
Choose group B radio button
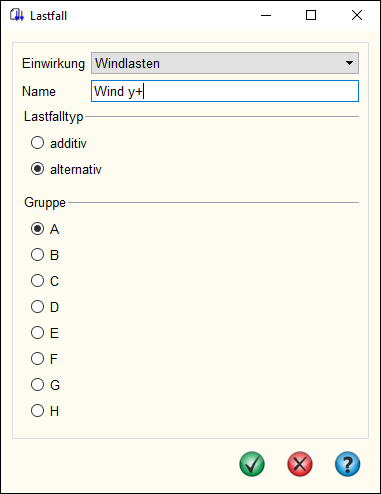(x=37, y=255)
